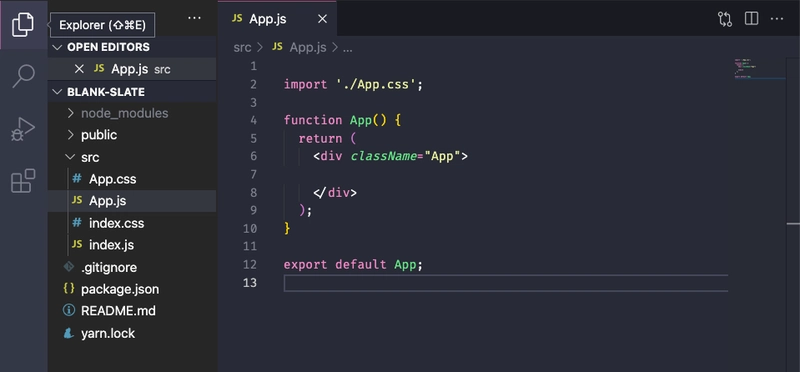800x372 pixels.
Task: Open Explorer panel Views and More Actions ellipsis
Action: pyautogui.click(x=194, y=18)
